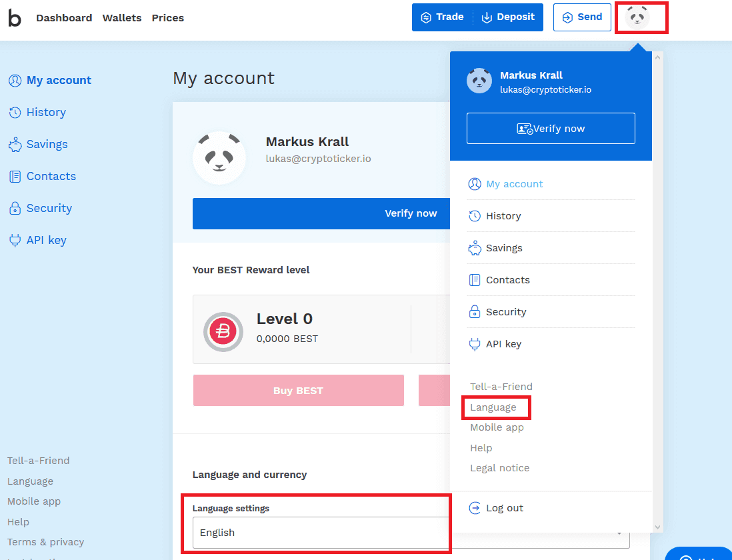Click Verify now in the dropdown panel
The width and height of the screenshot is (732, 560).
coord(551,129)
